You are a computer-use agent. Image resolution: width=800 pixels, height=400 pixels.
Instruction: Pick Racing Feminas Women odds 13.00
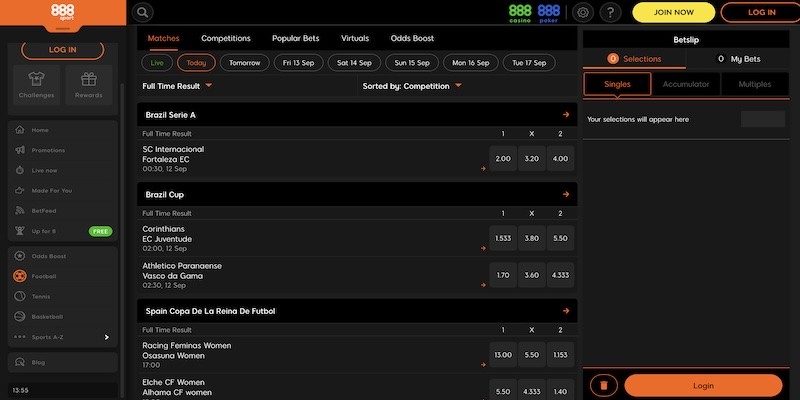pyautogui.click(x=503, y=355)
